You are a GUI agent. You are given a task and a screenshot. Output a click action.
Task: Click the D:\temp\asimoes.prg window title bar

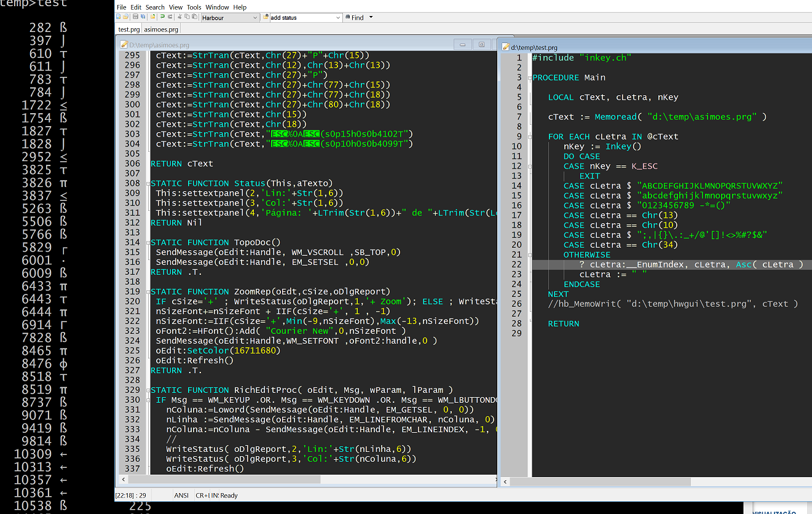click(x=277, y=44)
